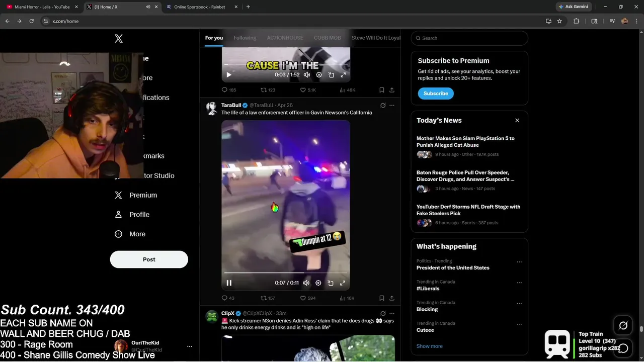Open the Cuteee trending topic
644x362 pixels.
coord(425,330)
